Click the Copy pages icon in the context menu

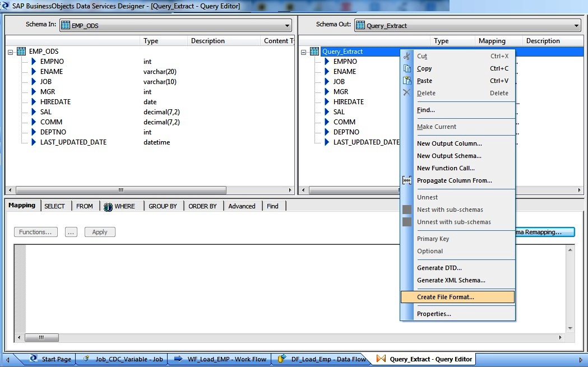(x=407, y=68)
